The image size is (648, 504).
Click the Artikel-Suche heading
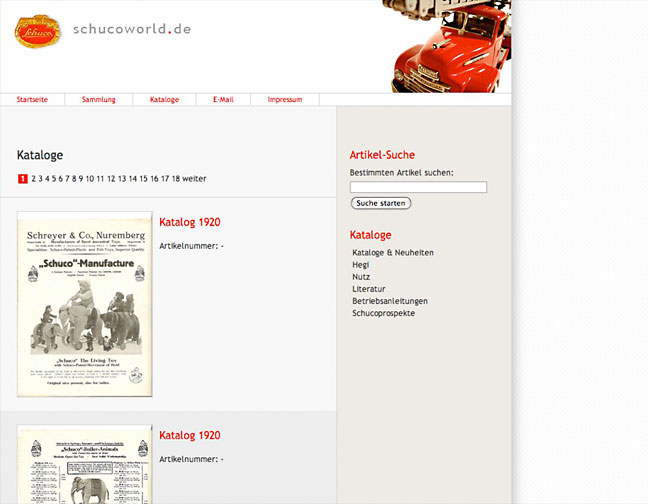point(382,155)
